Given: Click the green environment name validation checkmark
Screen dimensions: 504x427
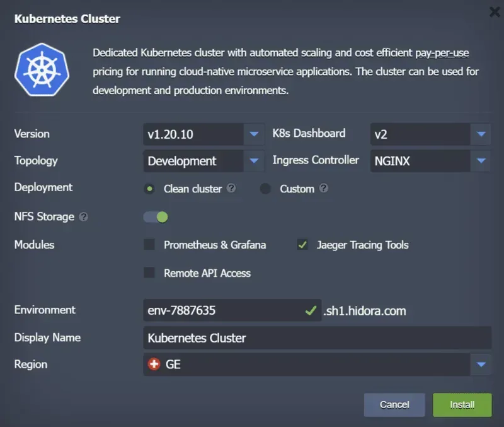Looking at the screenshot, I should [311, 310].
